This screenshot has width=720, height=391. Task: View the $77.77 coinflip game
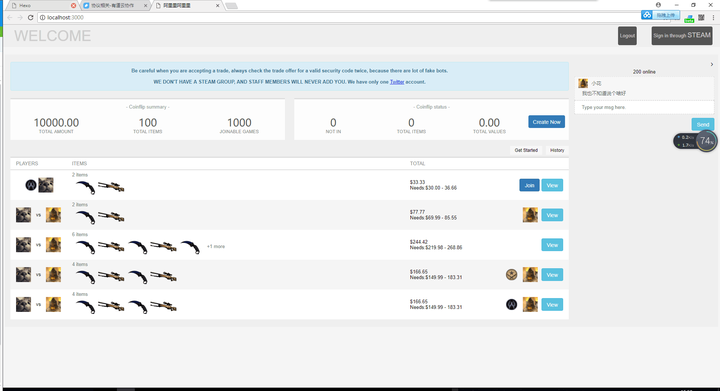(552, 215)
